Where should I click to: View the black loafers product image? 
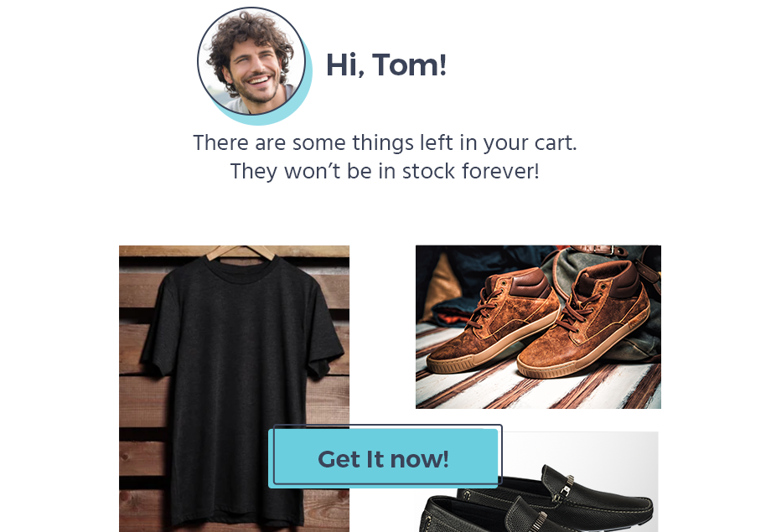(x=538, y=482)
